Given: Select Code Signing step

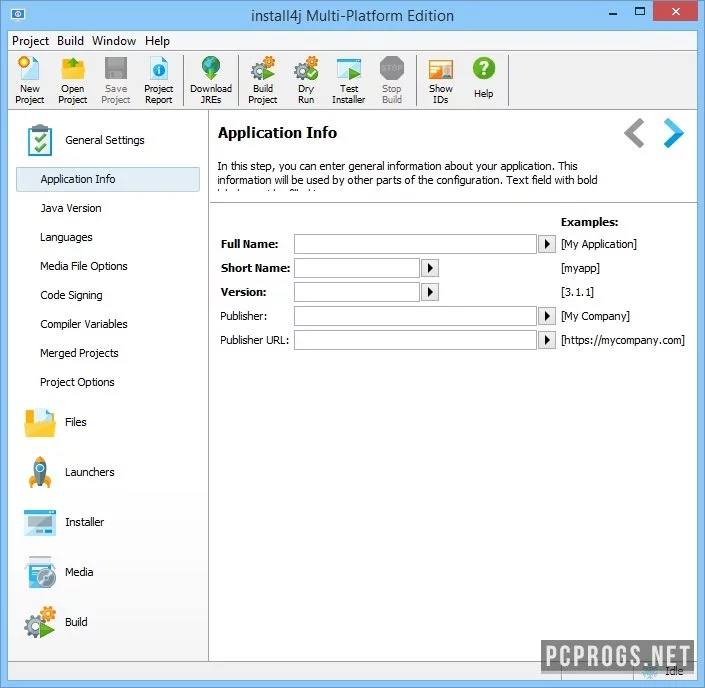Looking at the screenshot, I should [71, 295].
